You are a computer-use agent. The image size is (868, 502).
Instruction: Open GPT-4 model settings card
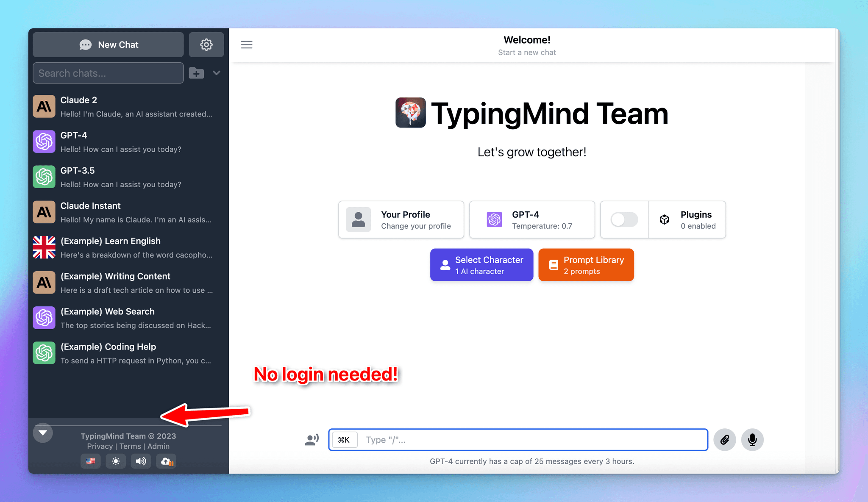click(532, 219)
